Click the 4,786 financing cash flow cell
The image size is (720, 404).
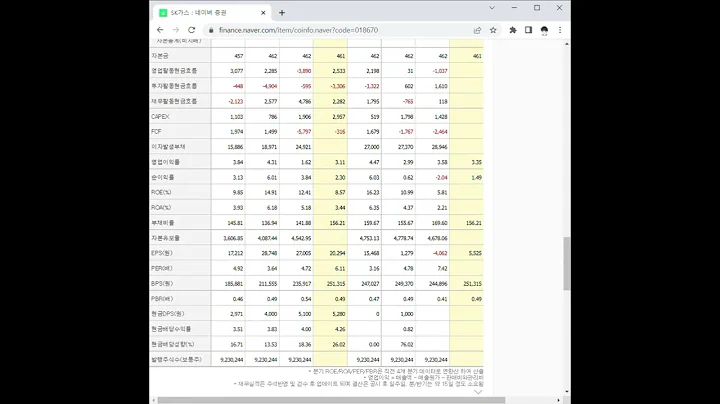click(x=304, y=101)
